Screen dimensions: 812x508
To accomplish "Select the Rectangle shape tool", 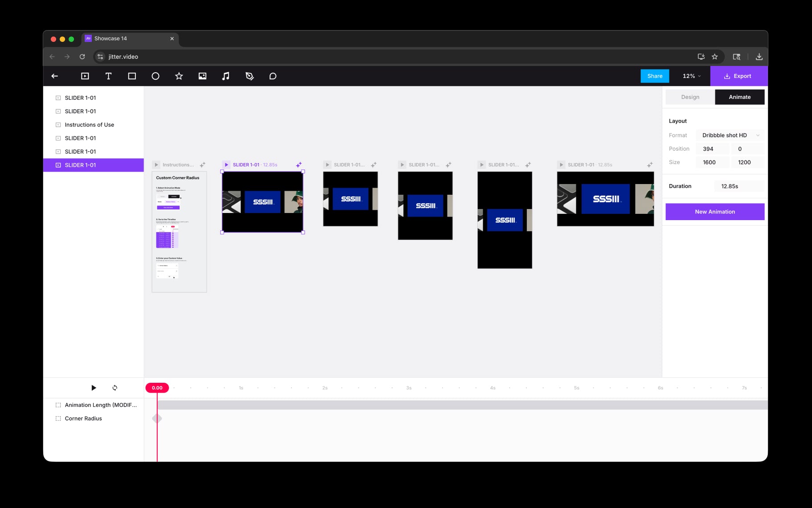I will (132, 76).
